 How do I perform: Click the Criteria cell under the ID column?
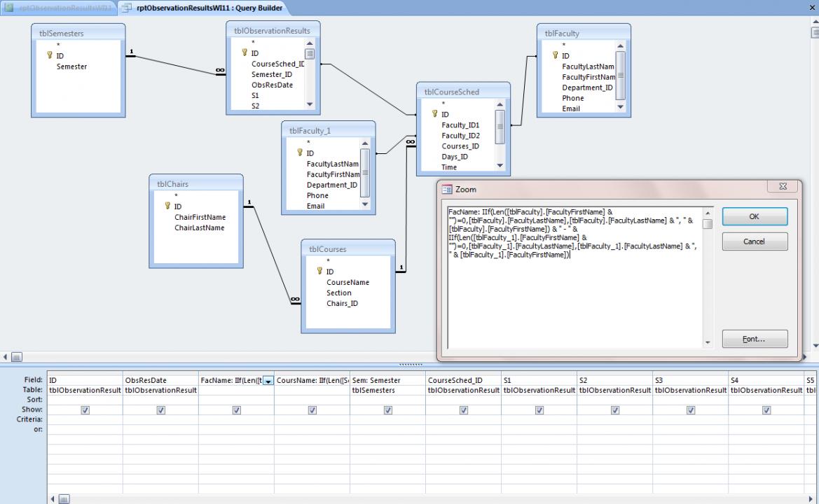pyautogui.click(x=85, y=419)
